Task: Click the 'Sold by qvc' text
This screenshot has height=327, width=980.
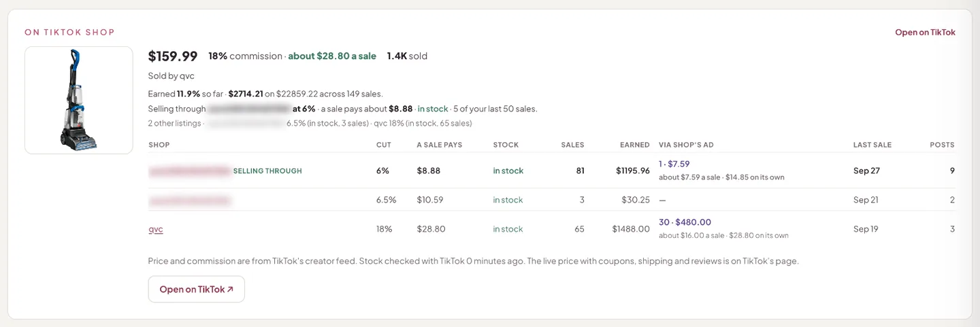Action: coord(171,76)
